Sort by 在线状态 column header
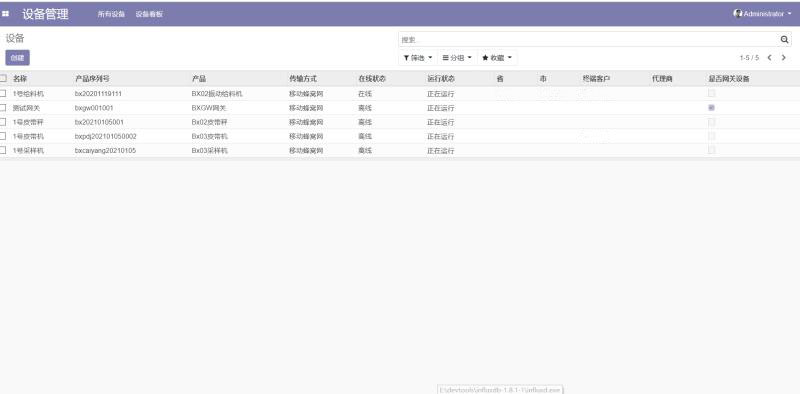800x394 pixels. pyautogui.click(x=372, y=79)
